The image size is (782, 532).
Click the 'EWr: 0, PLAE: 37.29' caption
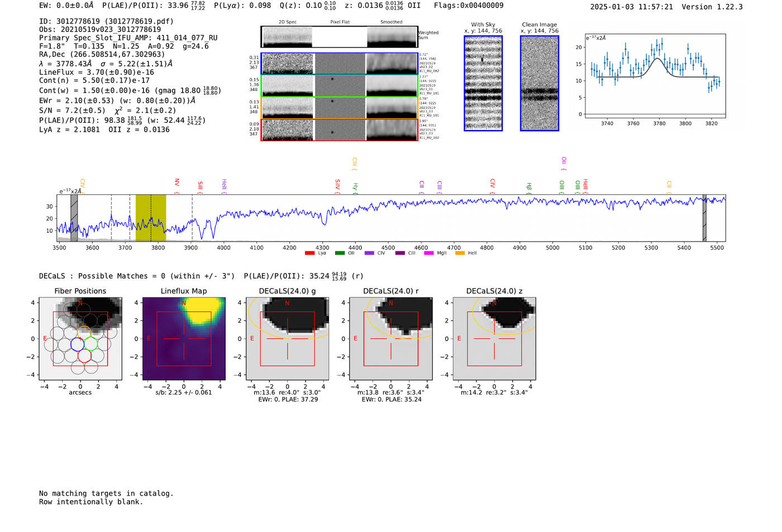[x=288, y=400]
